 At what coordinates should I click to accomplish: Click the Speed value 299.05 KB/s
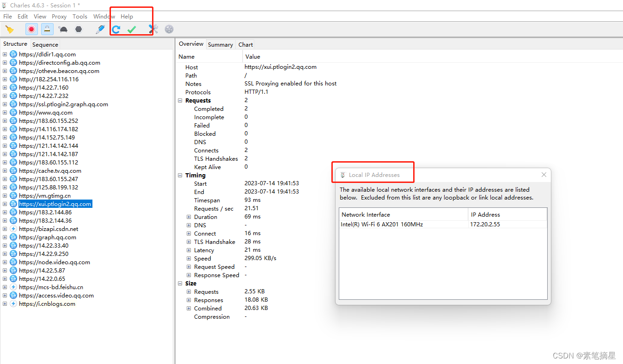pyautogui.click(x=260, y=258)
